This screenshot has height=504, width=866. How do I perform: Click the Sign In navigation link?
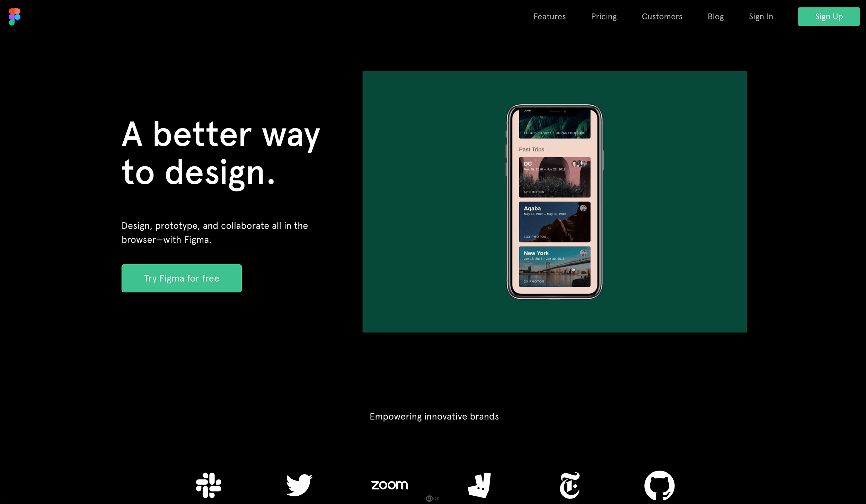pos(761,16)
